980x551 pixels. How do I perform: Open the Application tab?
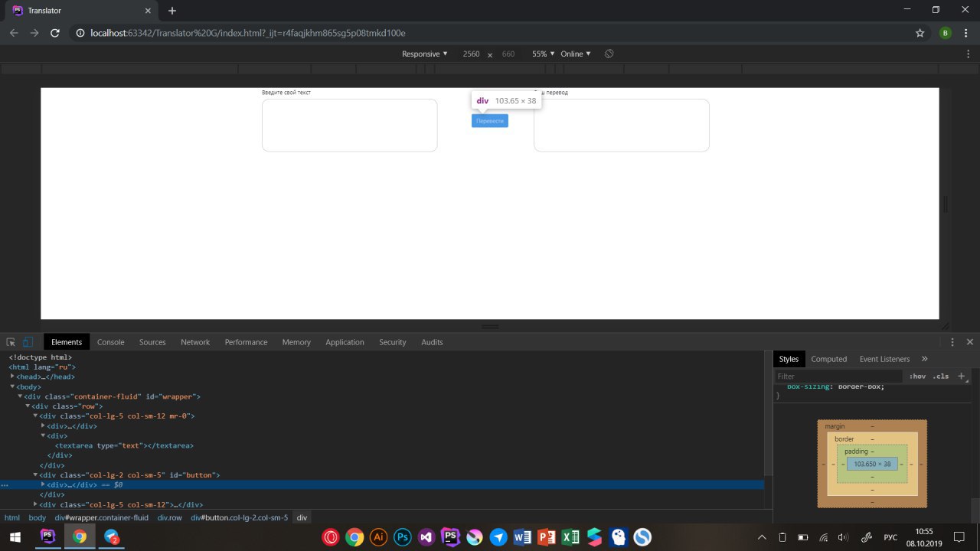point(345,342)
